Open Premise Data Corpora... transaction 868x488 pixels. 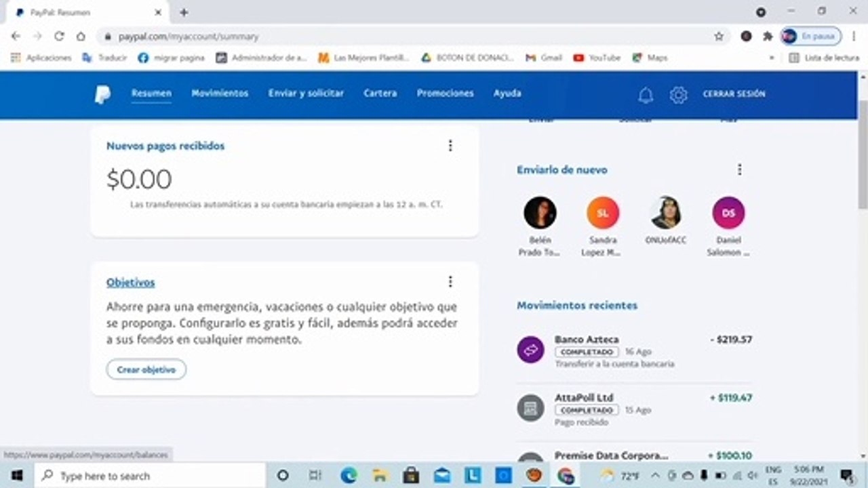click(x=634, y=456)
